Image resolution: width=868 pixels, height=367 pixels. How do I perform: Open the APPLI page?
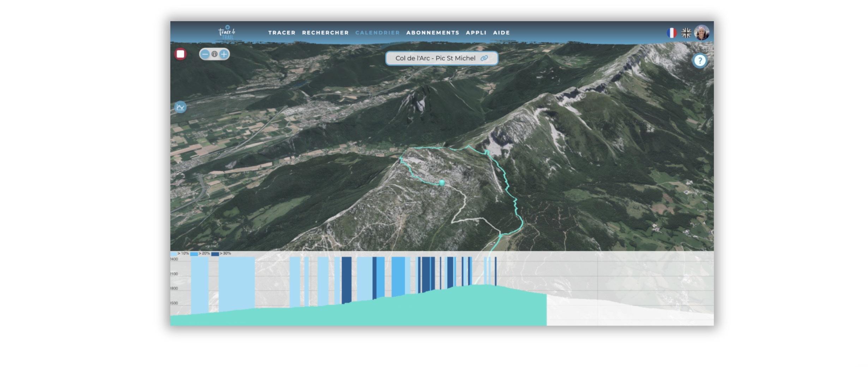click(x=476, y=33)
